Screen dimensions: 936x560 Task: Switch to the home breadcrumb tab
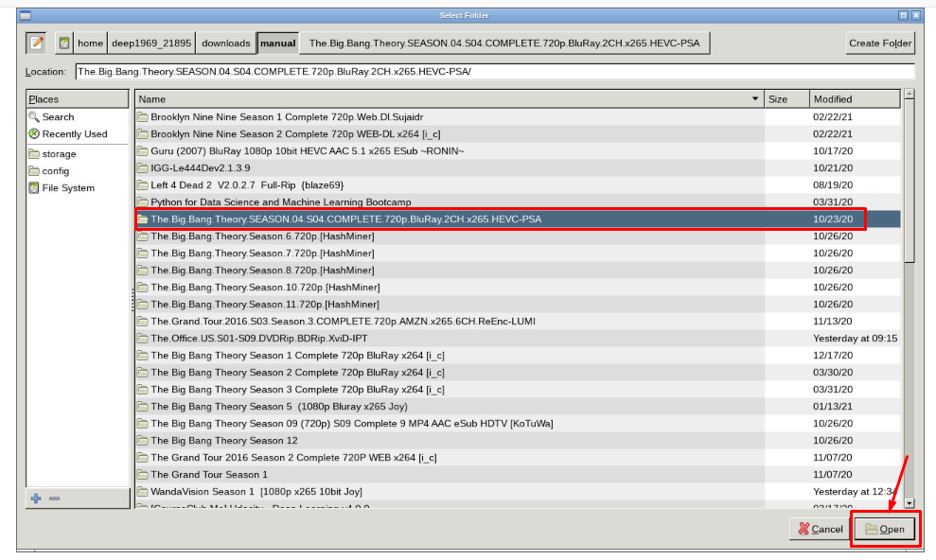point(90,43)
